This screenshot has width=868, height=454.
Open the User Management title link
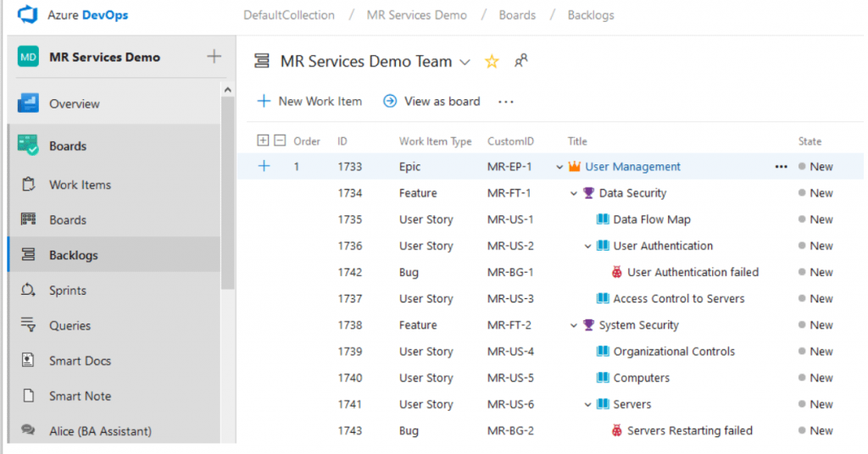(632, 167)
